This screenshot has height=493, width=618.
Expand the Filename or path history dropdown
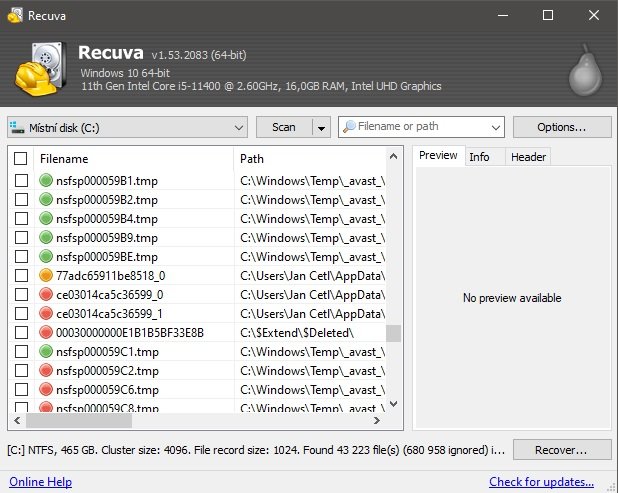coord(496,127)
